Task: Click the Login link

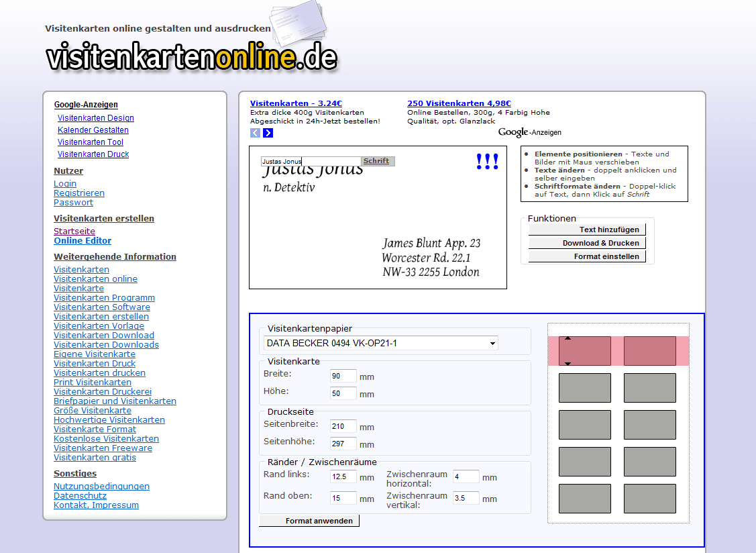Action: tap(65, 183)
